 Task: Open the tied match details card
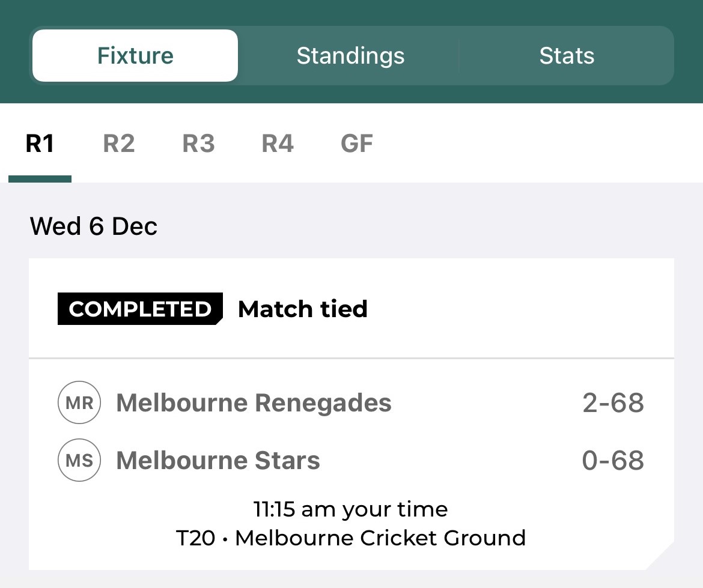click(x=351, y=414)
